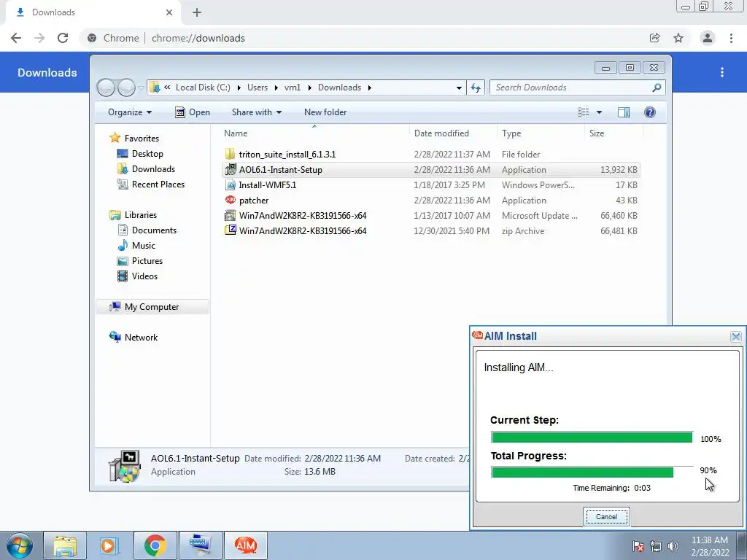Click the Favorites star icon
The height and width of the screenshot is (560, 747).
click(x=115, y=138)
